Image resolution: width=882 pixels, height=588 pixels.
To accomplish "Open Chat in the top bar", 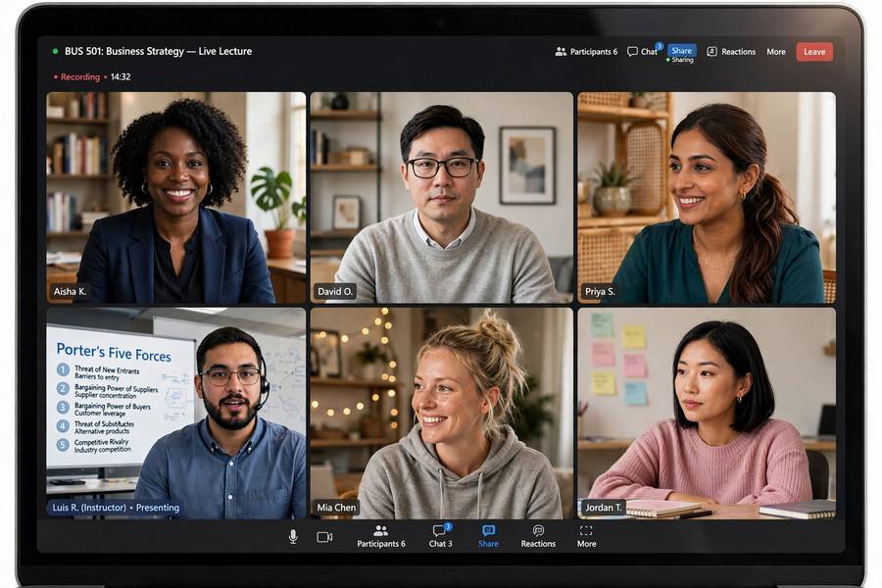I will 643,52.
